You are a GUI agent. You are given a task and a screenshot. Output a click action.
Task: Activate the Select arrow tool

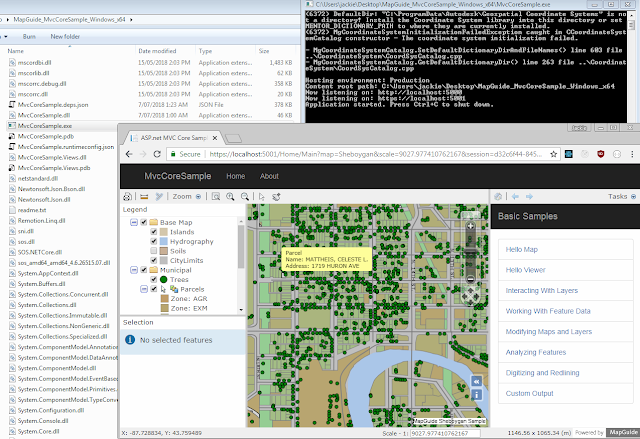pyautogui.click(x=262, y=197)
